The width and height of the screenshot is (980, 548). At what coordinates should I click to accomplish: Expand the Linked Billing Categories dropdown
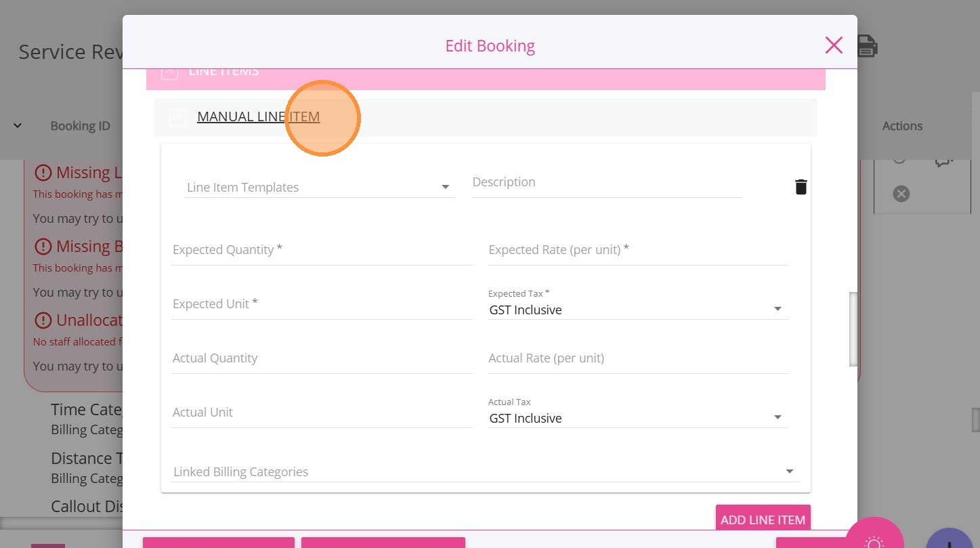coord(484,472)
